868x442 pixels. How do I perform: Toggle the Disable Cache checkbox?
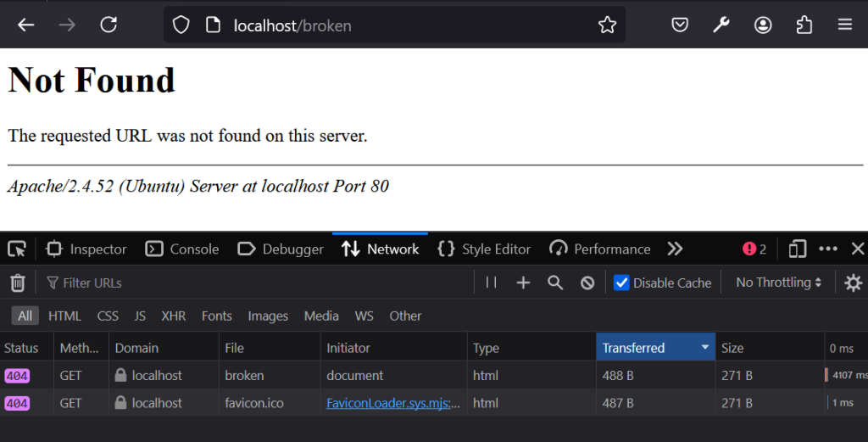[x=621, y=283]
